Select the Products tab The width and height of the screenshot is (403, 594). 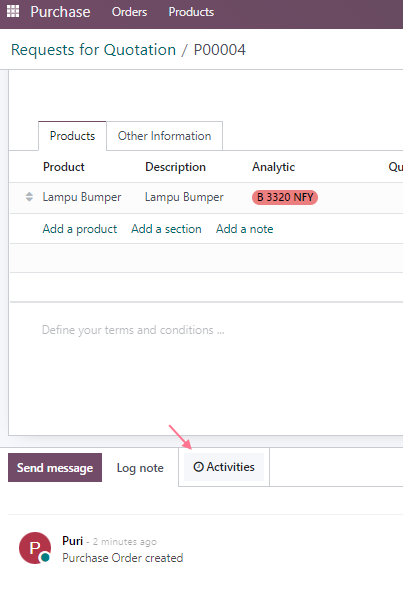click(72, 136)
